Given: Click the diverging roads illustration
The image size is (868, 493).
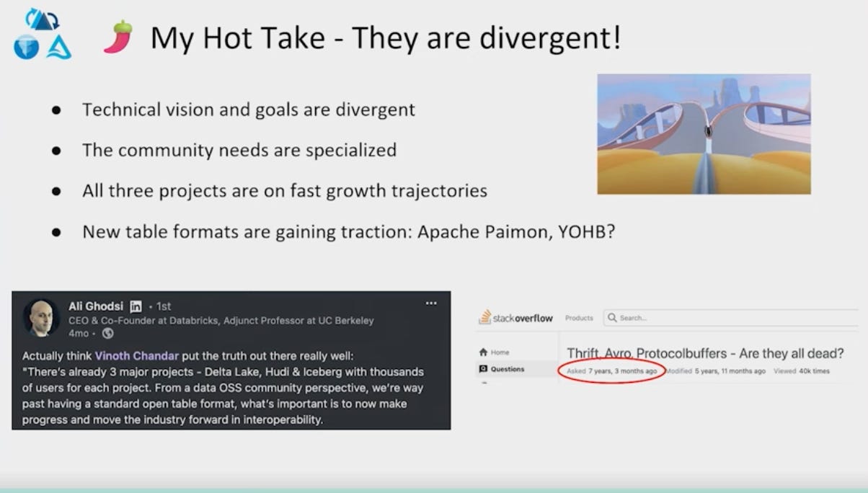Looking at the screenshot, I should coord(704,134).
